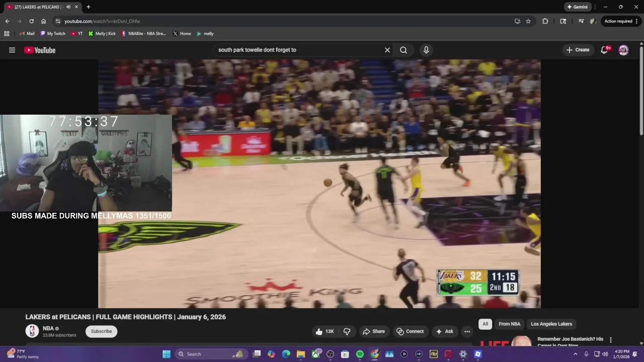644x362 pixels.
Task: Open the Mail bookmark
Action: 27,34
